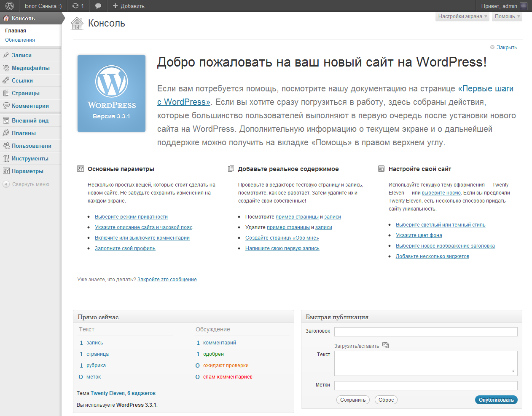Click the tools icon beside Инструменты
The height and width of the screenshot is (416, 532).
(6, 158)
